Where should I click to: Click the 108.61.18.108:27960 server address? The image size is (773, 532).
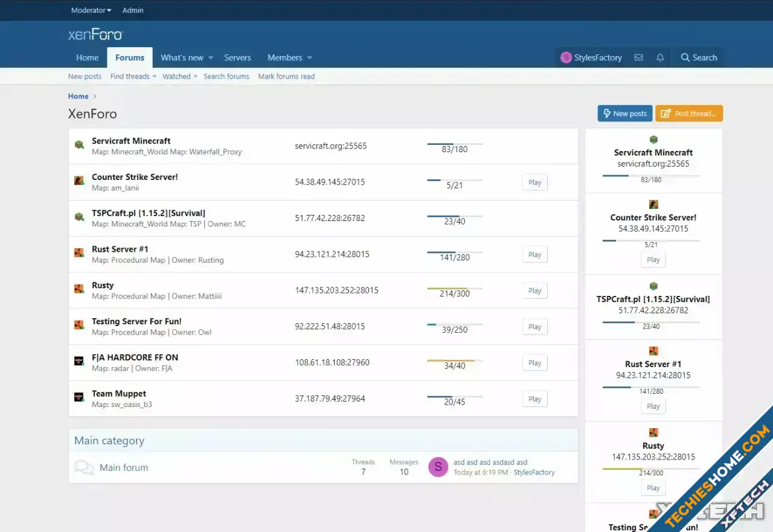[x=332, y=362]
